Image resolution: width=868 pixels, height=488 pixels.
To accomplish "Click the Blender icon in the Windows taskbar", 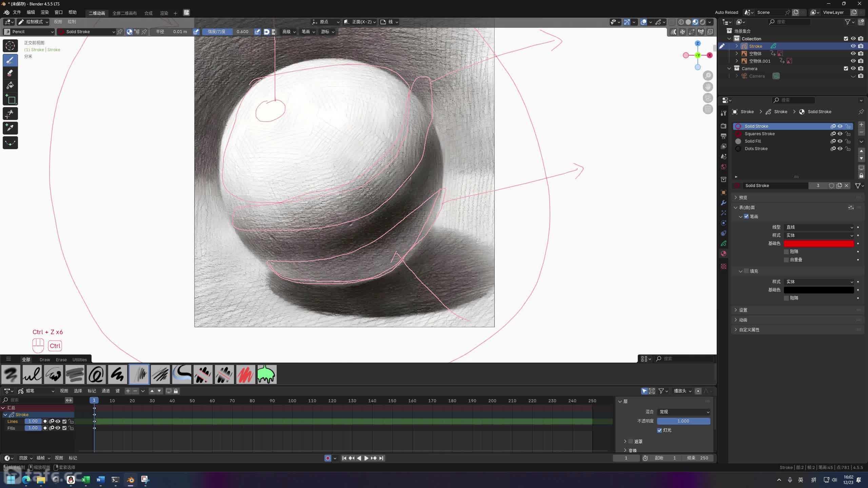I will coord(131,480).
